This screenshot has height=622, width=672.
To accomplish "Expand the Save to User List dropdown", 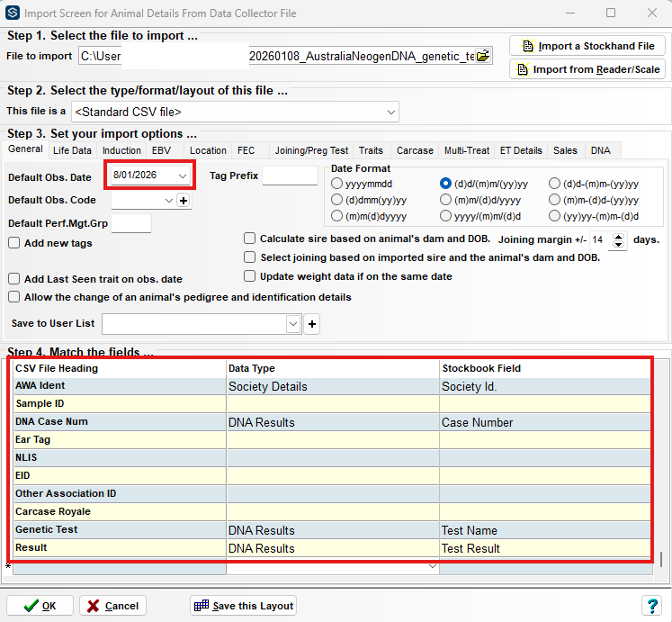I will point(293,324).
